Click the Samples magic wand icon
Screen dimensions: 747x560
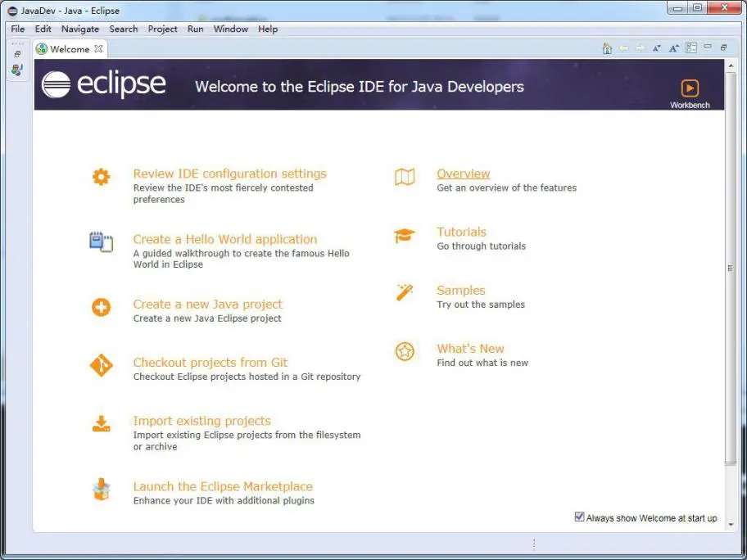pos(405,292)
